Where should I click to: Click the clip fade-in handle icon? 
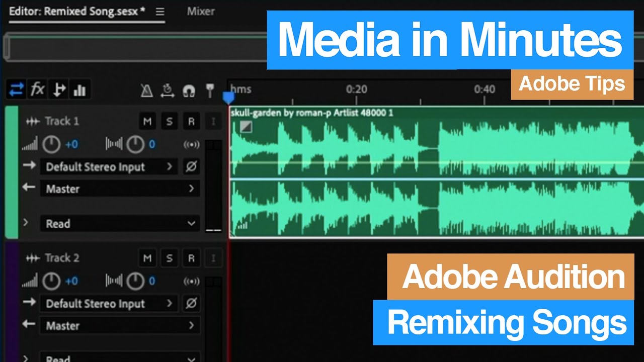[246, 127]
